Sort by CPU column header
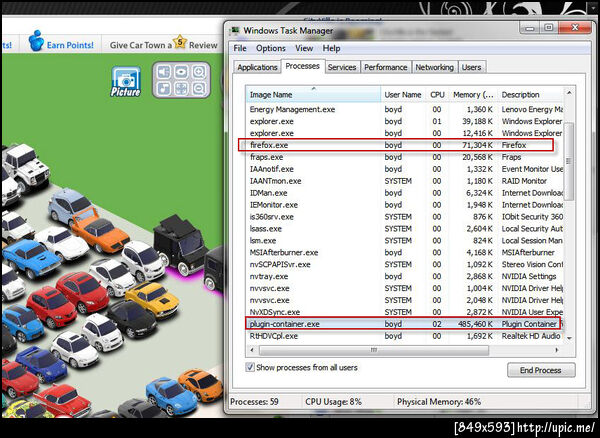This screenshot has height=438, width=600. [x=437, y=94]
